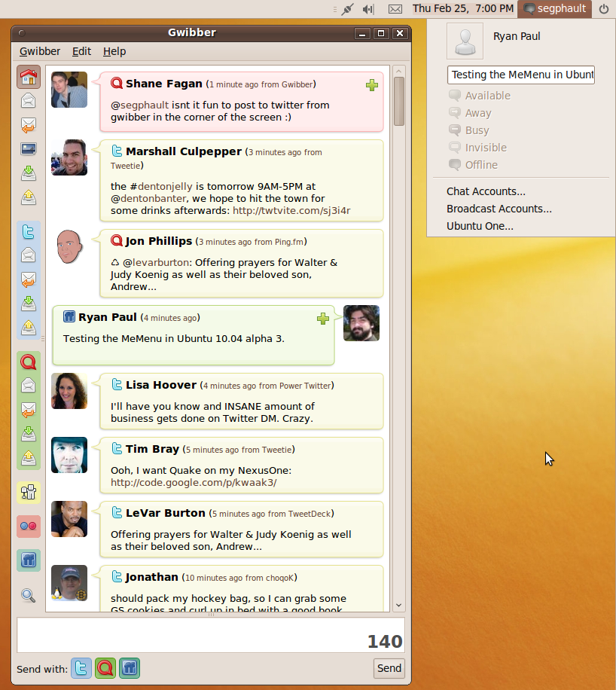
Task: Open the Home stream in Gwibber sidebar
Action: (x=29, y=77)
